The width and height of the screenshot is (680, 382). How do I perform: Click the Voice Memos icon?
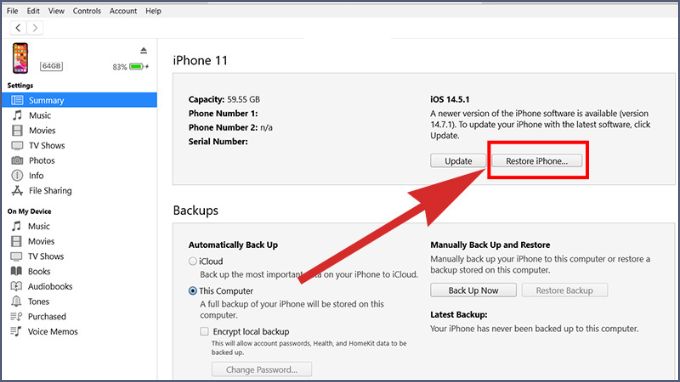click(x=16, y=332)
